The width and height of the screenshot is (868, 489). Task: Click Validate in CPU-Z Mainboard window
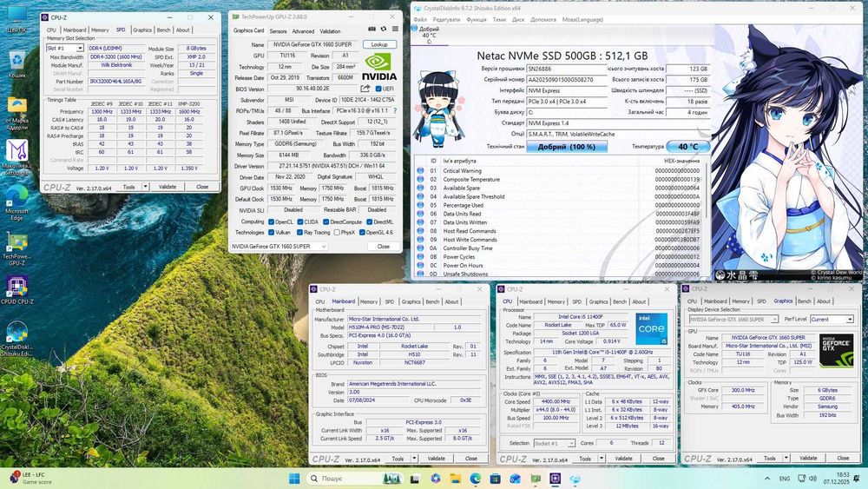pos(437,459)
